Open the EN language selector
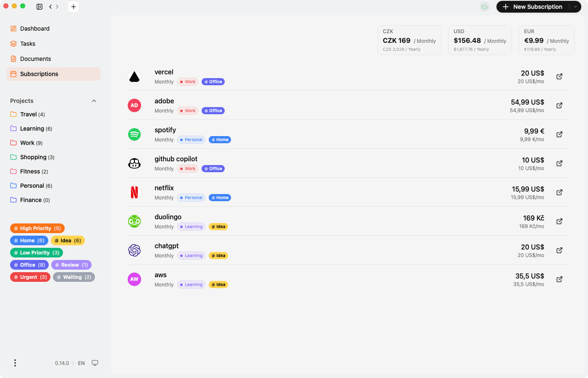The image size is (588, 378). click(x=81, y=363)
